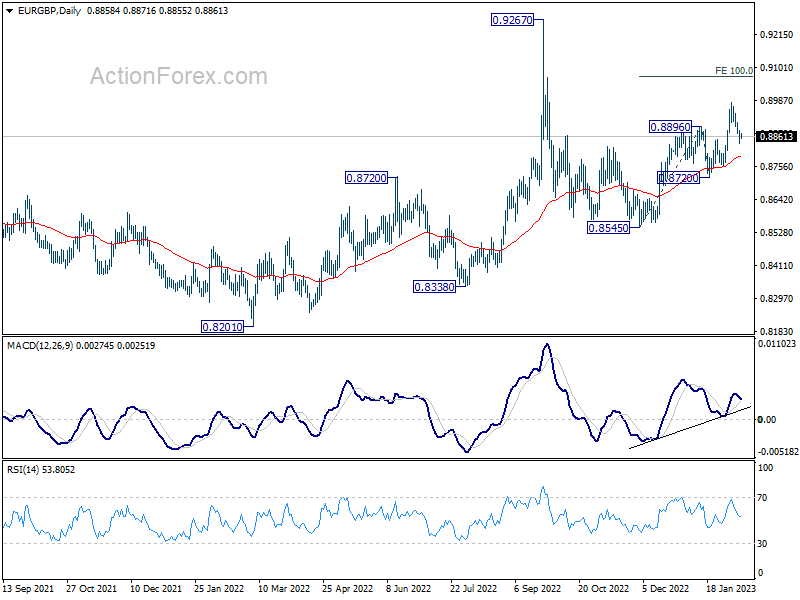Select the 0.92670 price label
Image resolution: width=800 pixels, height=600 pixels.
(x=512, y=20)
